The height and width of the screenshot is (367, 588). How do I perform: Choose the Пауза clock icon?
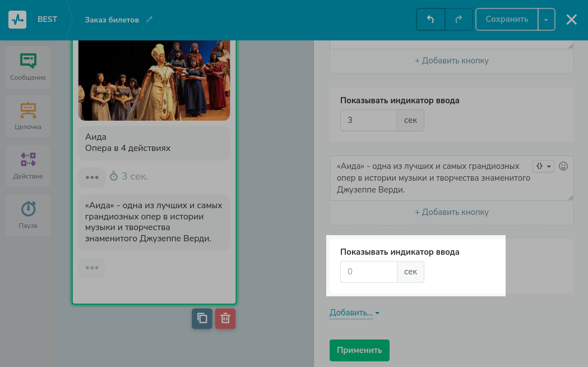tap(28, 209)
